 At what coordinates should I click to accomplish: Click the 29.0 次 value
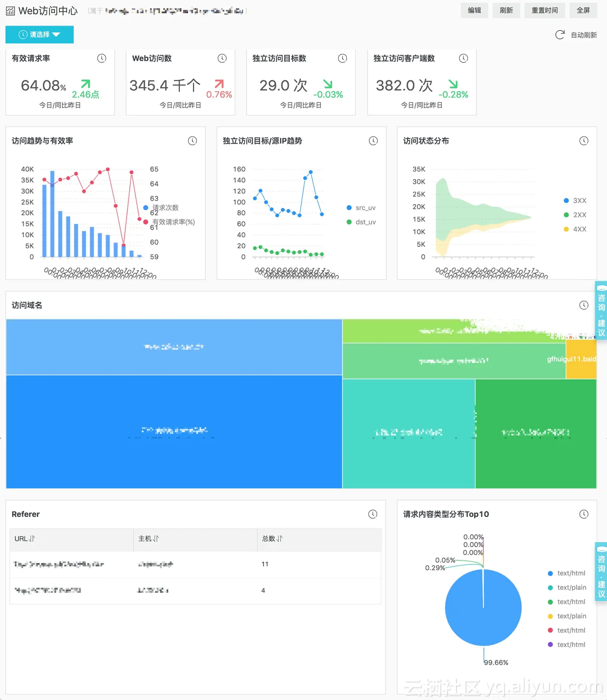click(284, 85)
